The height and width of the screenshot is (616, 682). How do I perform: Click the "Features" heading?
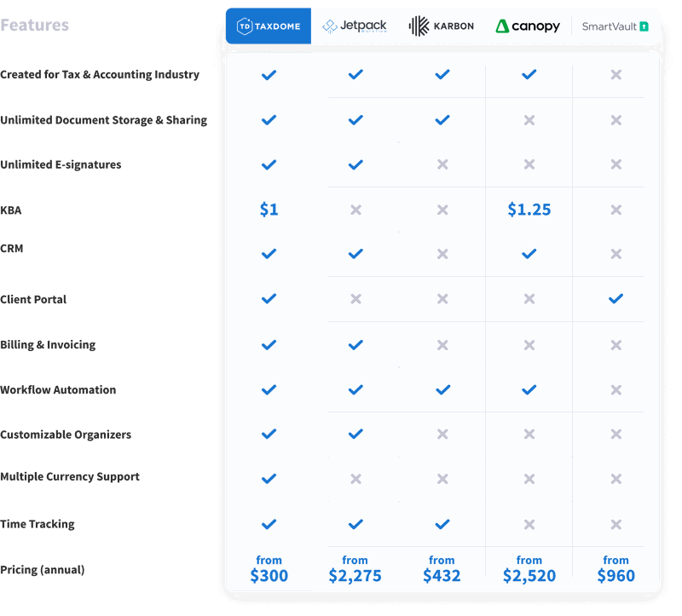point(34,26)
